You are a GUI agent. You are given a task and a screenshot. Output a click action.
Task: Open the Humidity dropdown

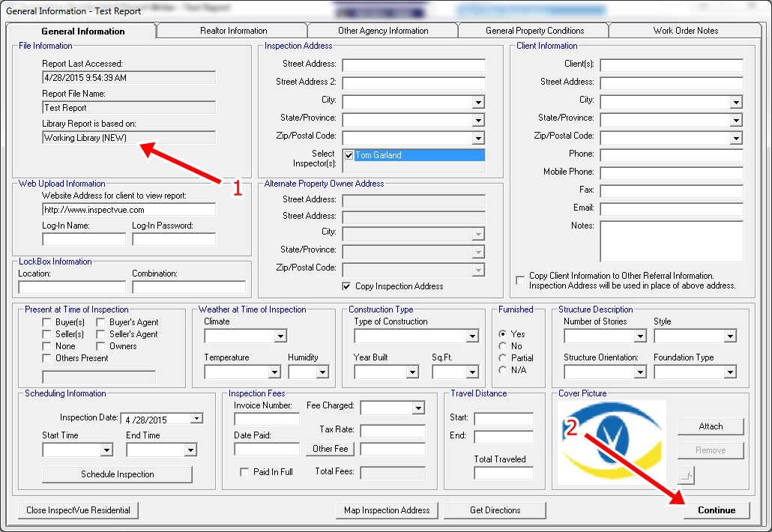pyautogui.click(x=322, y=372)
